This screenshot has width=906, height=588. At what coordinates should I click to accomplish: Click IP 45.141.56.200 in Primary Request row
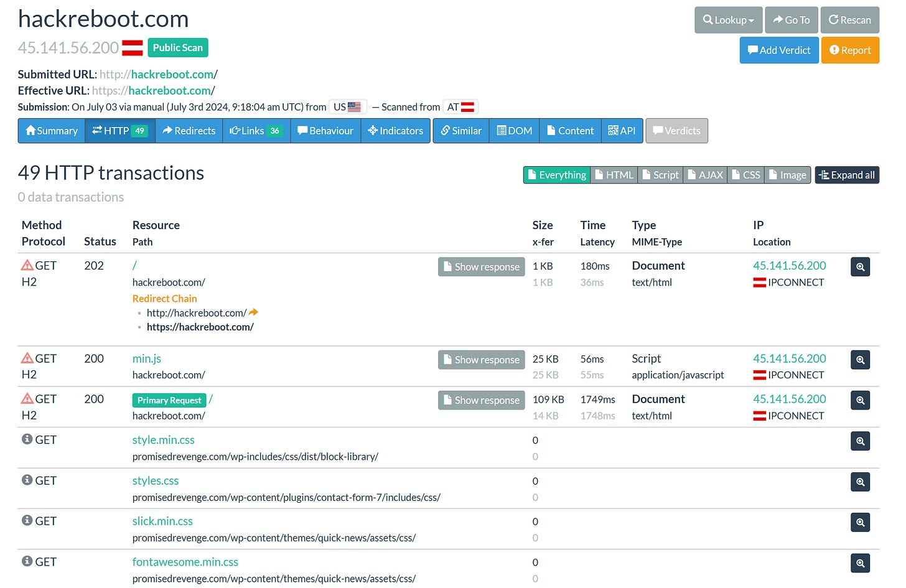point(790,399)
